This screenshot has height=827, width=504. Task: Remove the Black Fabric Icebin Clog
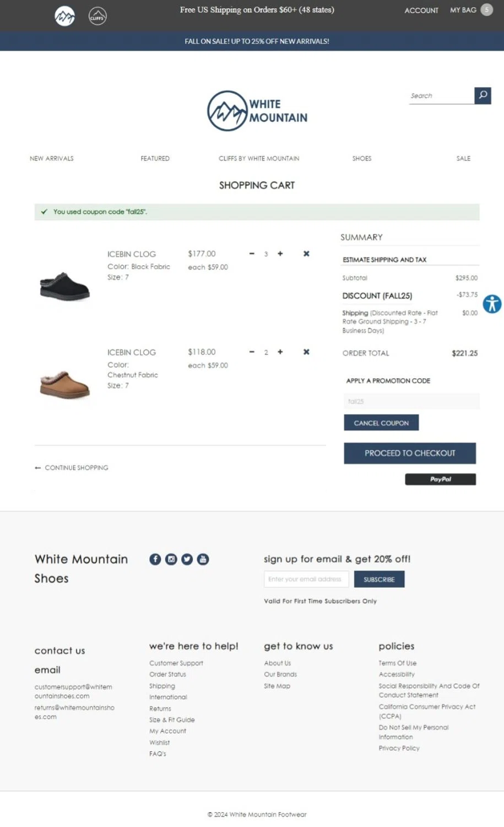(306, 254)
